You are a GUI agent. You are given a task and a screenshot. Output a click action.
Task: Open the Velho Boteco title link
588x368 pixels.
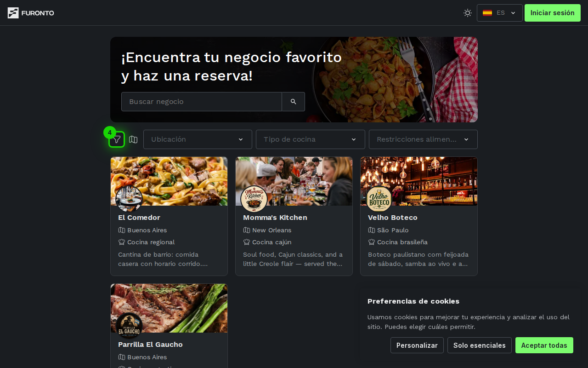pyautogui.click(x=393, y=218)
